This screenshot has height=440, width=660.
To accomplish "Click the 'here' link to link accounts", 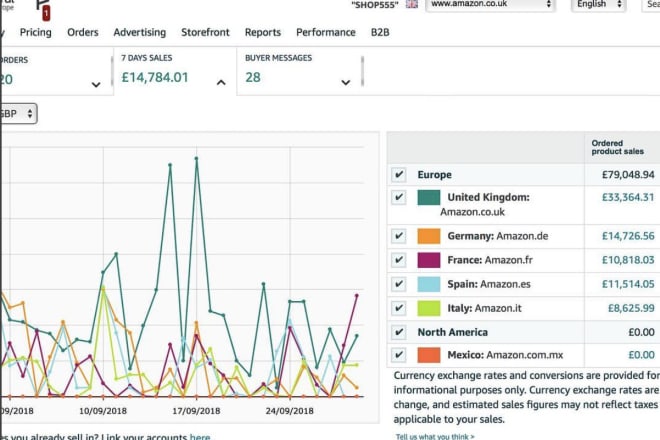I will (x=200, y=437).
